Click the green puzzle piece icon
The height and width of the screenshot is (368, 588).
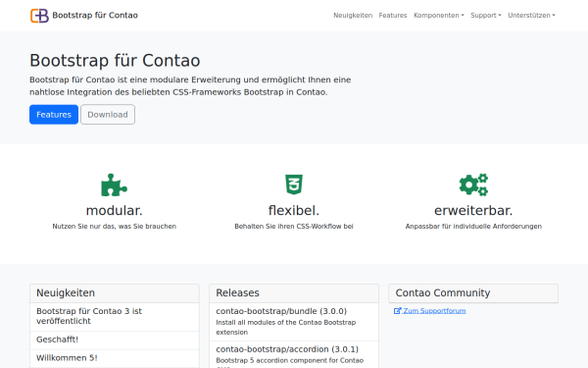114,184
